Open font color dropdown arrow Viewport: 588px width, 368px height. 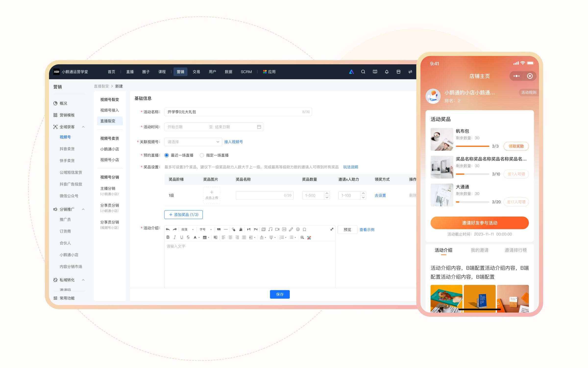point(199,237)
